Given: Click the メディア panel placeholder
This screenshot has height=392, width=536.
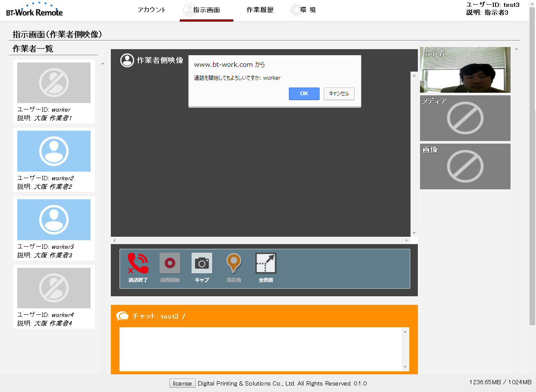Looking at the screenshot, I should 465,118.
